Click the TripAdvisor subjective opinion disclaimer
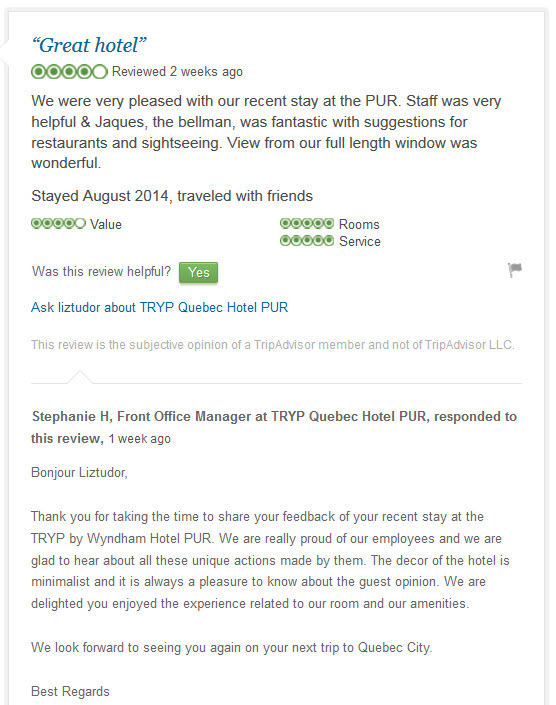 point(273,345)
